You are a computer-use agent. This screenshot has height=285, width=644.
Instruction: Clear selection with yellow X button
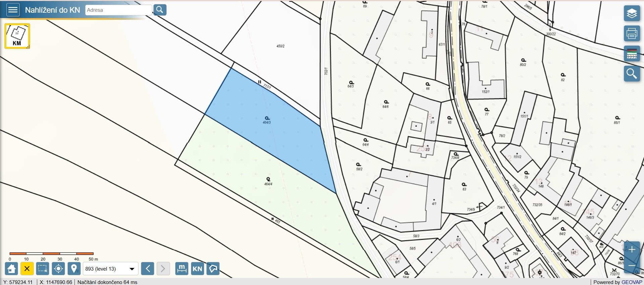coord(27,269)
